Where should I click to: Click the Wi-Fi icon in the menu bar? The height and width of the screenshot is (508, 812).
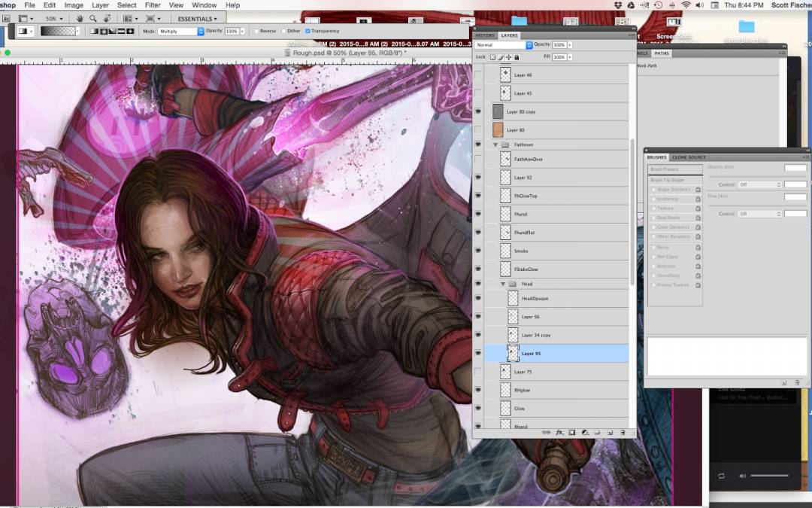pyautogui.click(x=686, y=5)
